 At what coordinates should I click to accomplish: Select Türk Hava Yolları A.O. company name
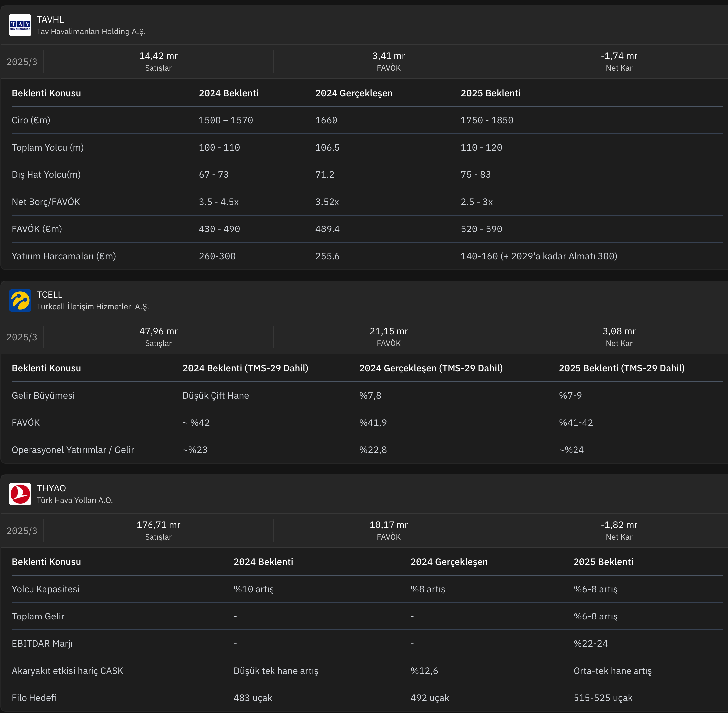[x=75, y=500]
